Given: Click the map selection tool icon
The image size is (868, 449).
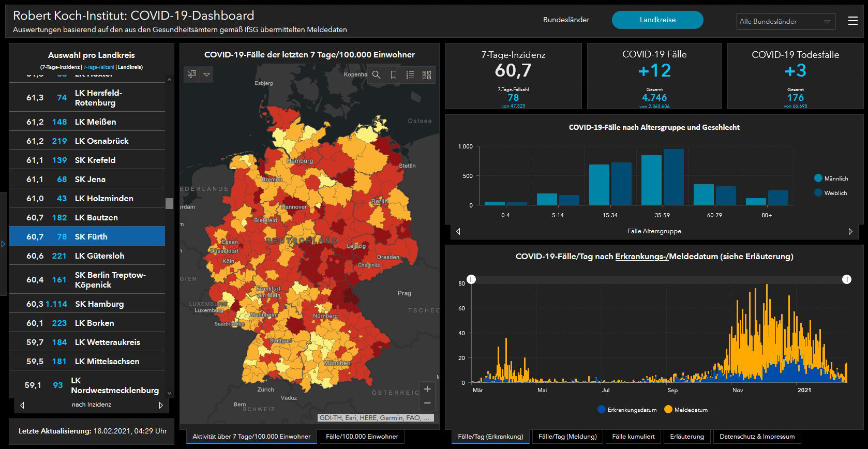Looking at the screenshot, I should tap(192, 74).
